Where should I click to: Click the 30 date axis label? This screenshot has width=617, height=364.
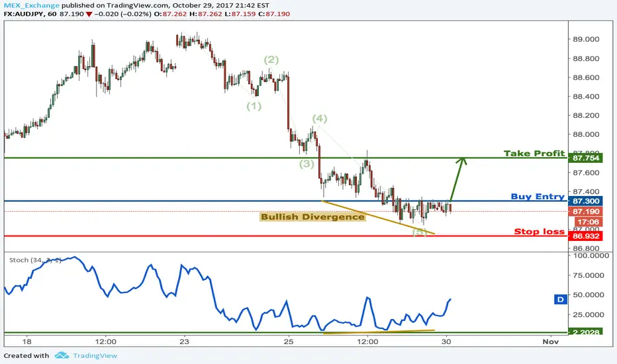(446, 341)
